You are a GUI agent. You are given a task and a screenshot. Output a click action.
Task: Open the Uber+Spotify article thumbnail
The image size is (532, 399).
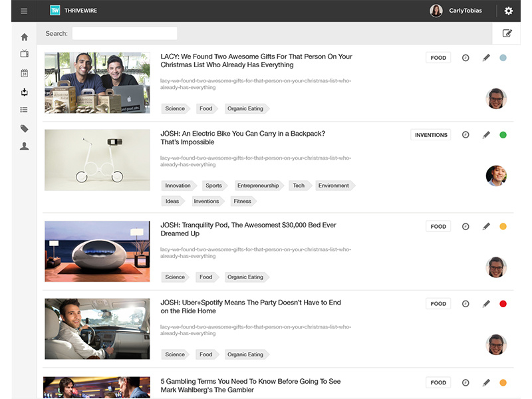pyautogui.click(x=97, y=329)
